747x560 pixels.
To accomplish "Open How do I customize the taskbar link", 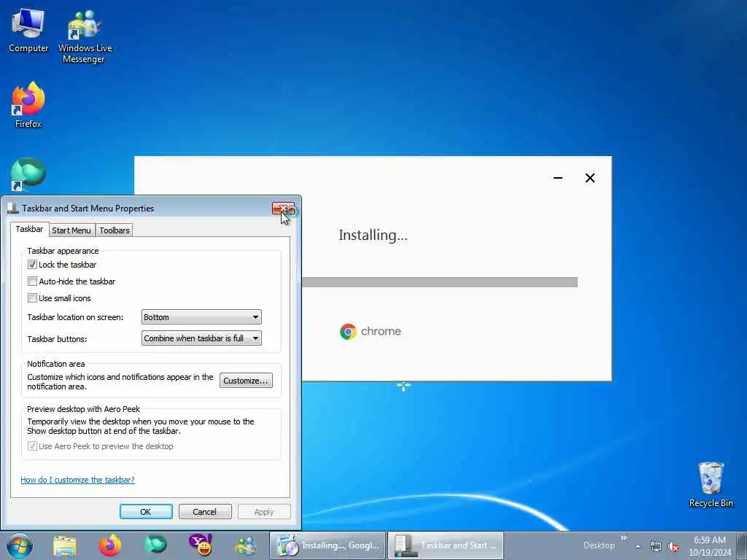I will click(77, 480).
